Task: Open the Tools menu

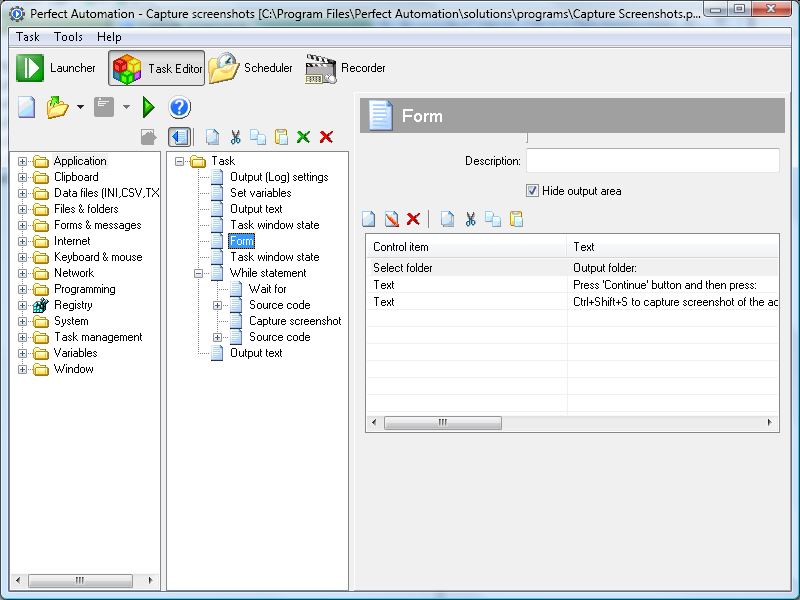Action: point(68,37)
